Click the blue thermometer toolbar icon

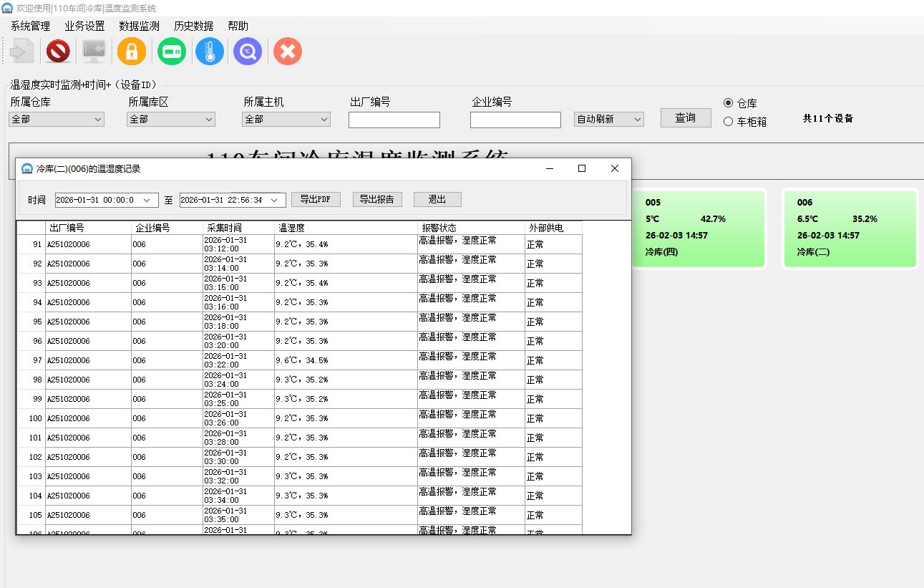pos(210,52)
